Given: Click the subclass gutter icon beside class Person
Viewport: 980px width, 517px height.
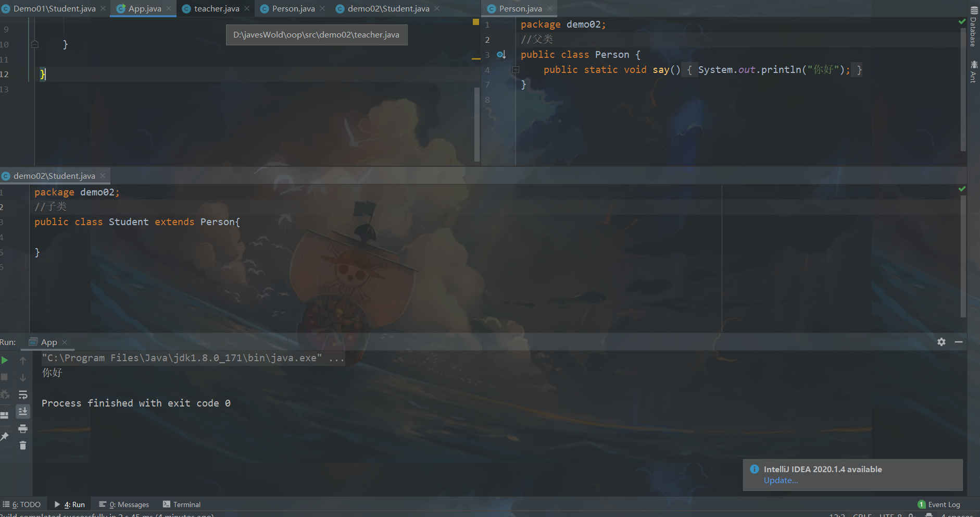Looking at the screenshot, I should coord(501,55).
